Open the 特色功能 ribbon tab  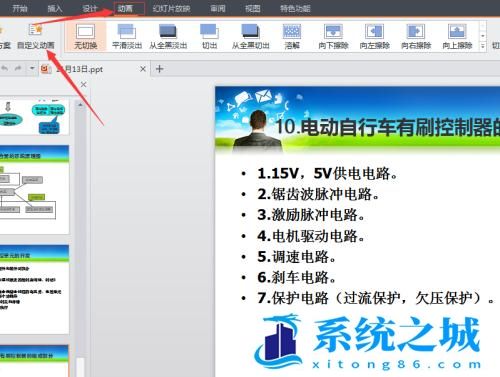295,8
